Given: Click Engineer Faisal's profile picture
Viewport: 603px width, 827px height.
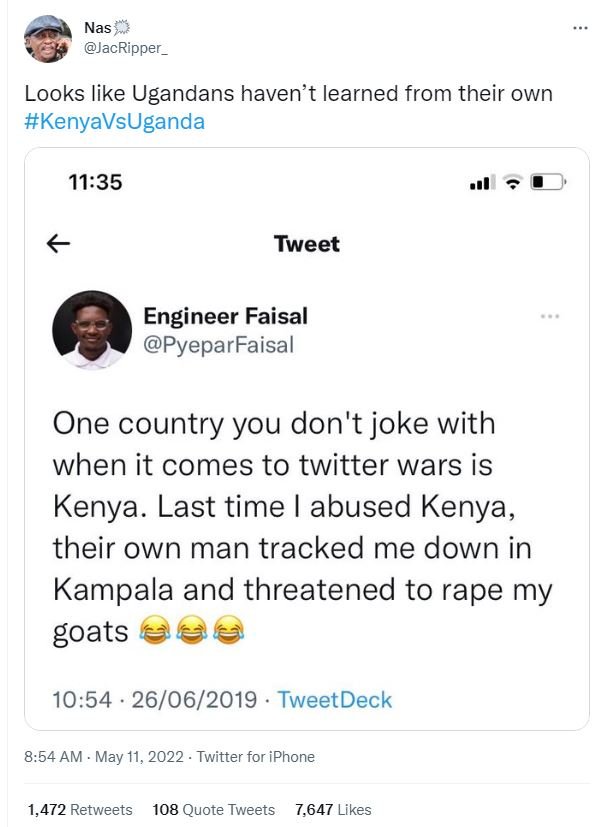Looking at the screenshot, I should coord(93,332).
